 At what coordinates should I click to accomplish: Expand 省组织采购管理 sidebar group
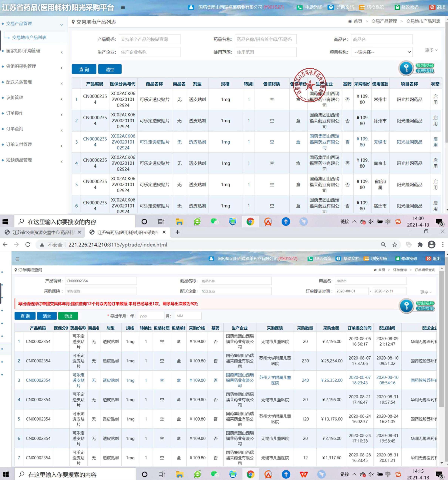click(x=34, y=66)
